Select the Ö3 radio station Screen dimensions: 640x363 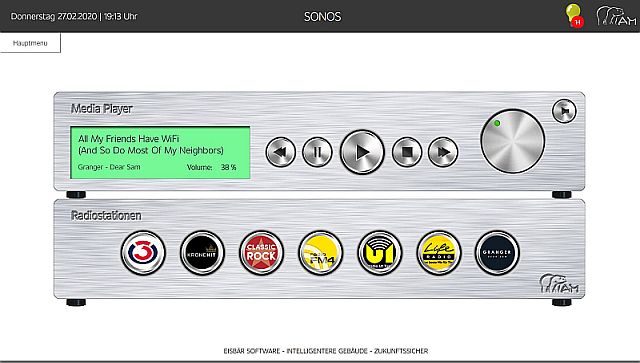pos(143,253)
